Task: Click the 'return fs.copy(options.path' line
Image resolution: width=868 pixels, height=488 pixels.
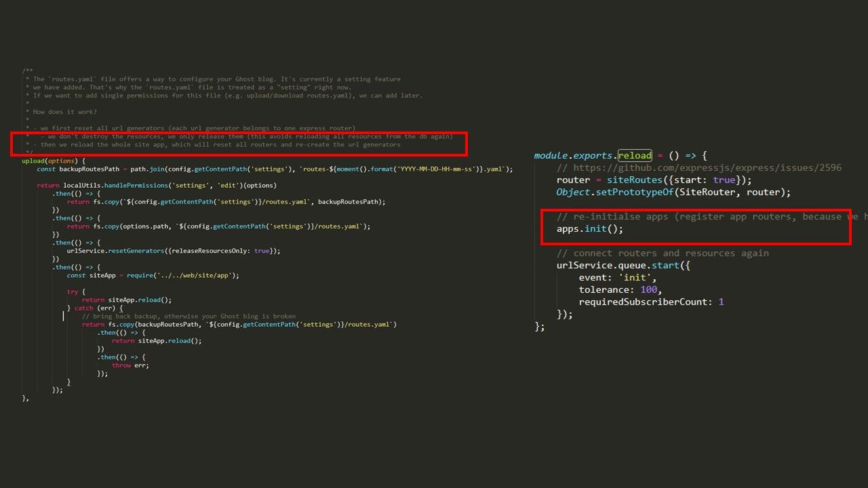Action: (219, 226)
